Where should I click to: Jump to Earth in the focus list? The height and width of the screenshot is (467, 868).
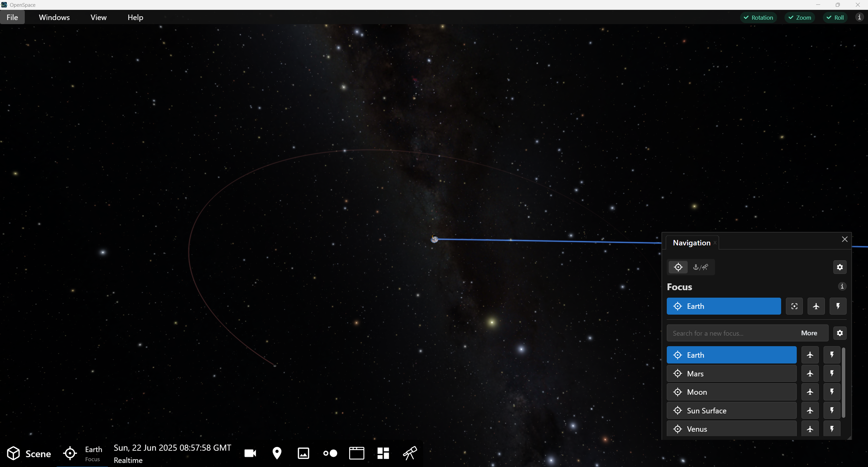832,355
